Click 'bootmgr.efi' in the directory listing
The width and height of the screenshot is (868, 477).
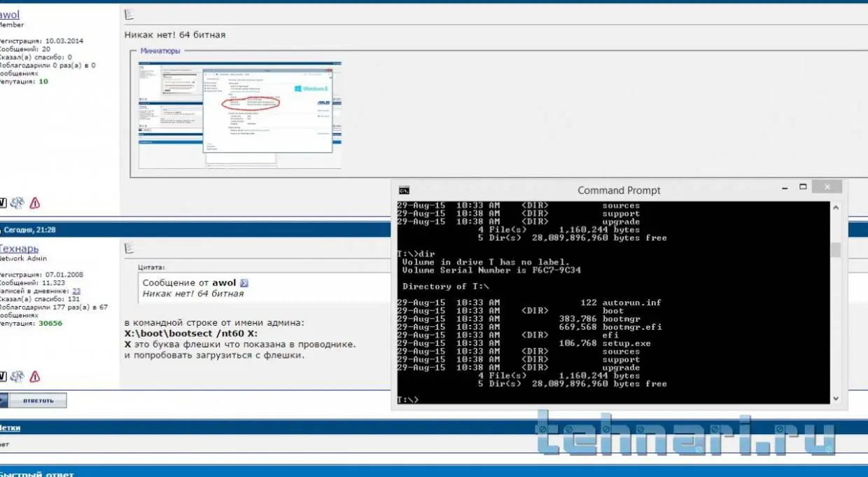(x=631, y=327)
